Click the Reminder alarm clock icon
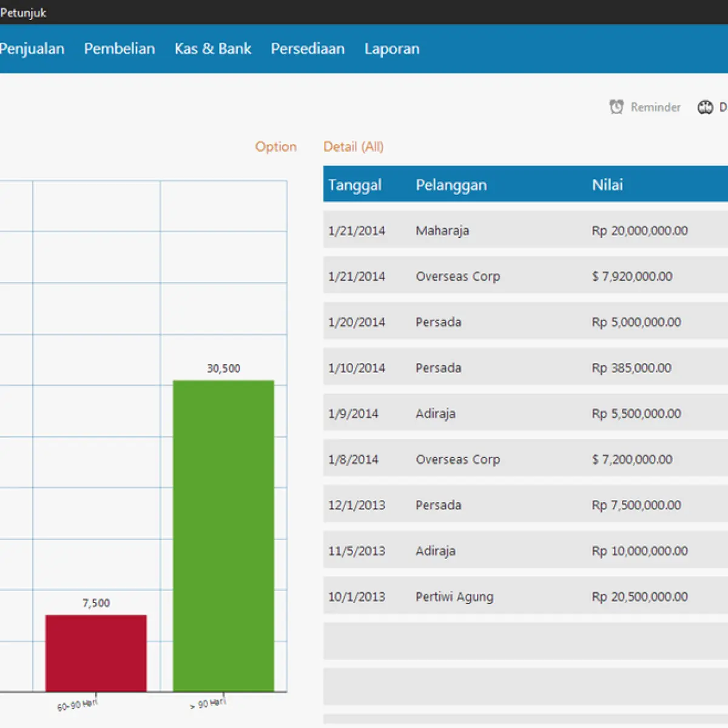Screen dimensions: 728x728 616,107
